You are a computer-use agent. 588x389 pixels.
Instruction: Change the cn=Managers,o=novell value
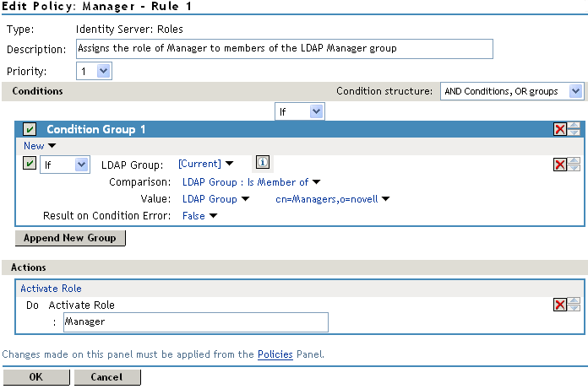[332, 199]
